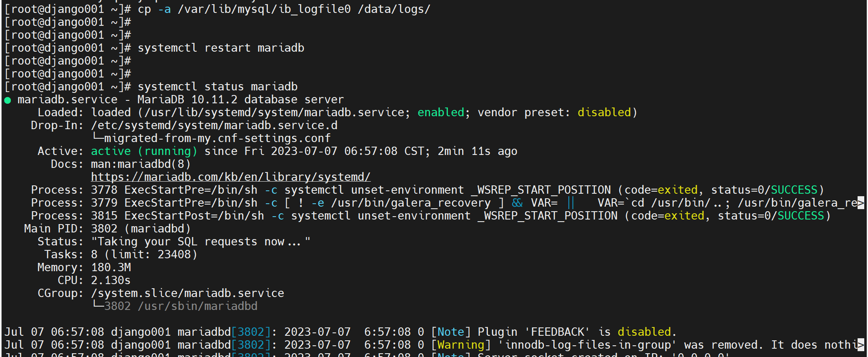Click the [Note] tag on the FEEDBACK plugin line

point(450,332)
